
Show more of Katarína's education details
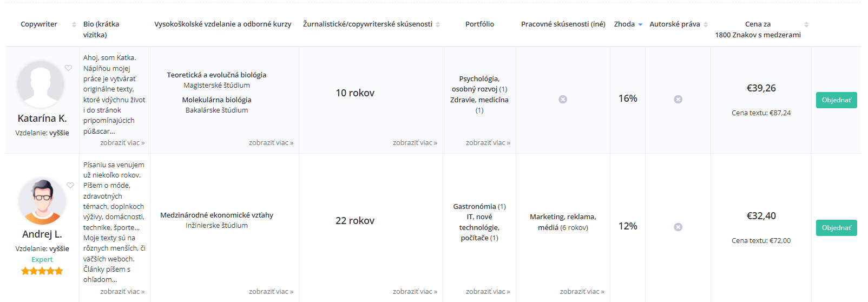tap(271, 143)
